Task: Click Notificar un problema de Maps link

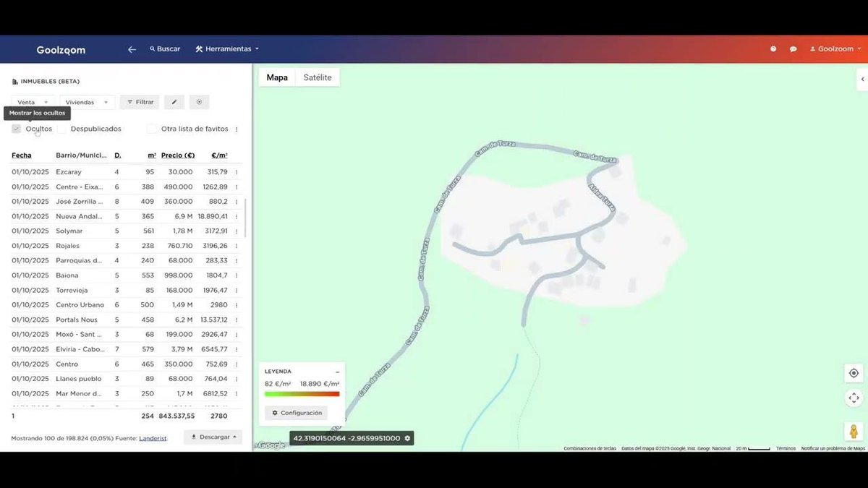Action: [x=833, y=448]
